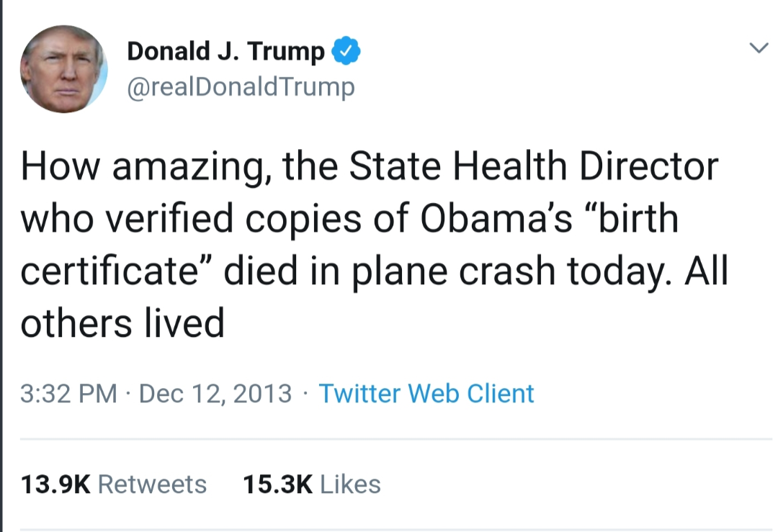Click the word Retweets
778x532 pixels.
(x=152, y=484)
